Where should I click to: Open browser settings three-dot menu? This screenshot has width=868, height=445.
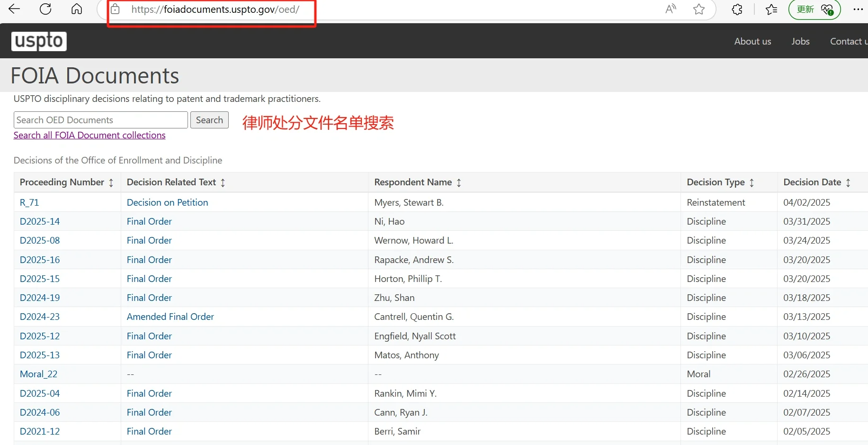[858, 9]
